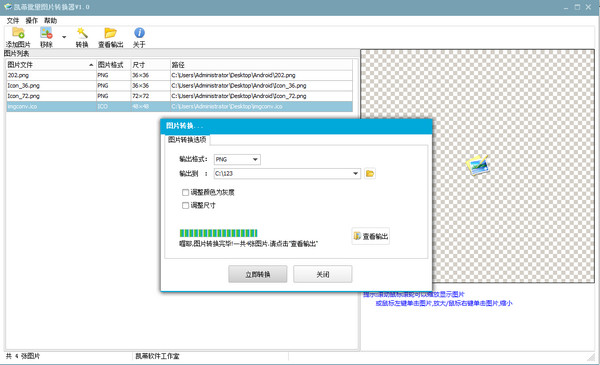600x365 pixels.
Task: Minimize the main window
Action: point(566,7)
